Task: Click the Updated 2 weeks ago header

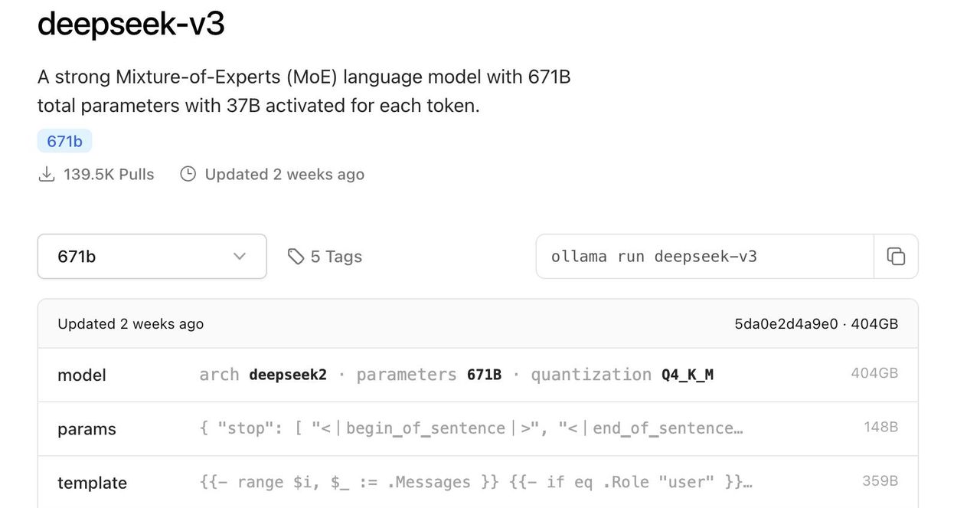Action: [x=131, y=324]
